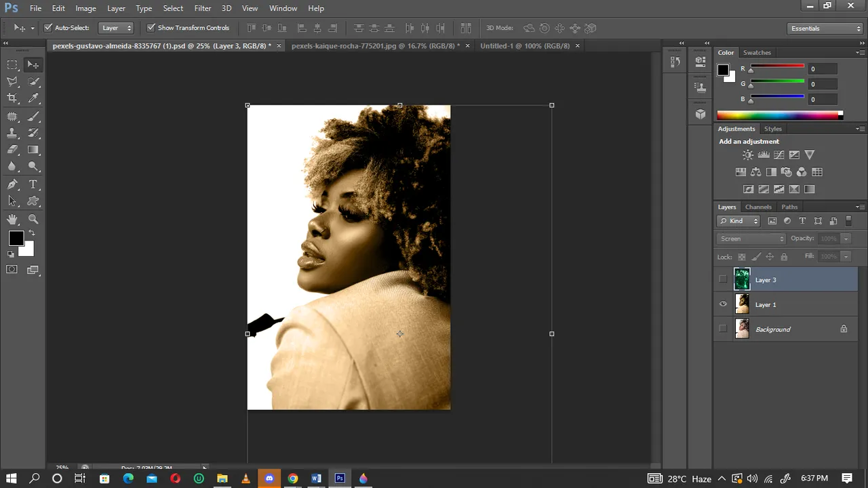Select the Horizontal Type tool

[x=33, y=184]
